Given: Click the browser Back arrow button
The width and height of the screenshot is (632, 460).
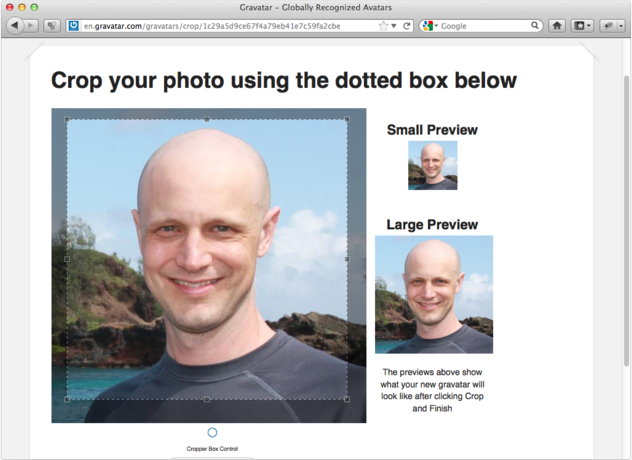Looking at the screenshot, I should coord(15,26).
